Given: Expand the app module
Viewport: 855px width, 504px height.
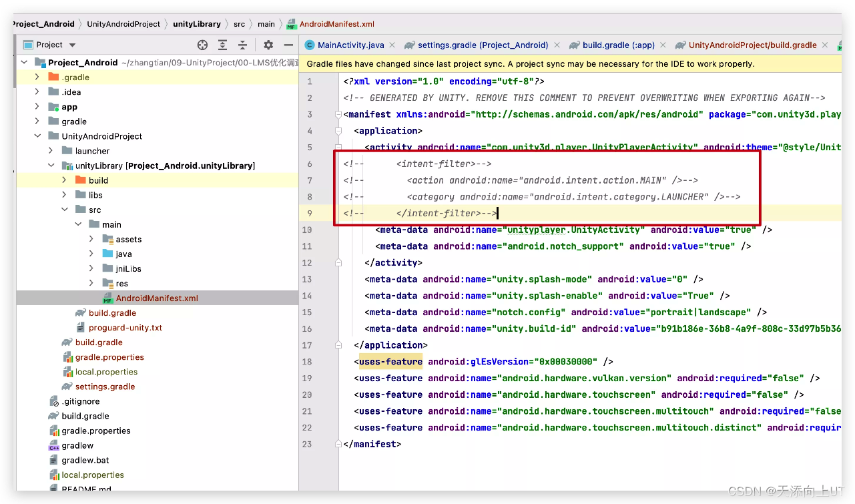Looking at the screenshot, I should point(37,107).
